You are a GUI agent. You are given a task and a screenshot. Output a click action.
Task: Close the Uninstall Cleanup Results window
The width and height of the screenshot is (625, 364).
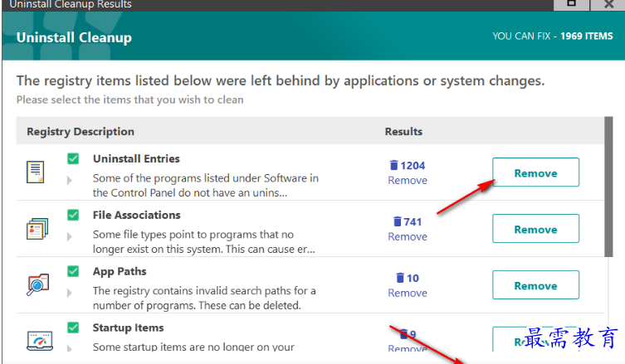[608, 4]
